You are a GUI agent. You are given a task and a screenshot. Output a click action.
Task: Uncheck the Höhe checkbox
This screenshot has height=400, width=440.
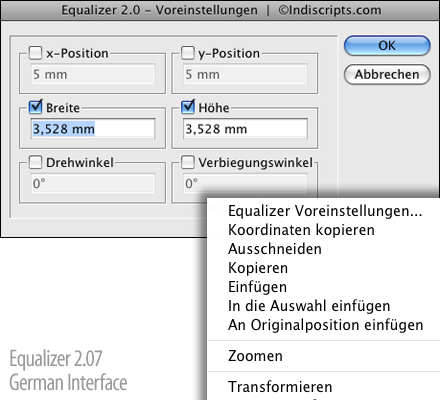click(x=188, y=107)
